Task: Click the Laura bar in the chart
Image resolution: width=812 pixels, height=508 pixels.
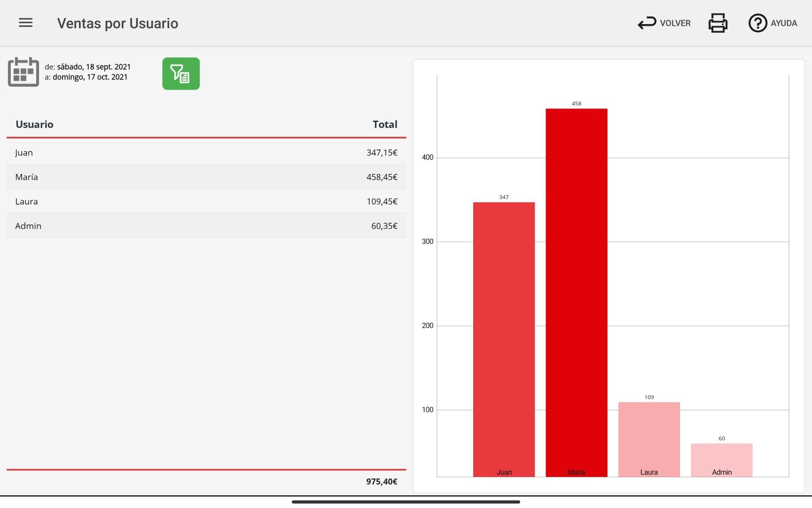Action: click(x=649, y=439)
